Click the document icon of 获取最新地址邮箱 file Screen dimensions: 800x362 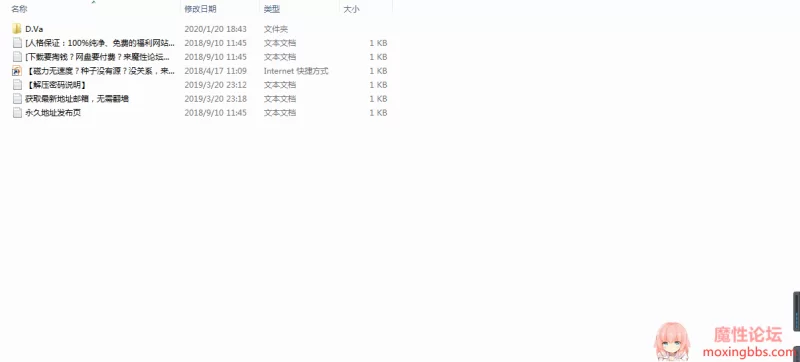point(17,98)
